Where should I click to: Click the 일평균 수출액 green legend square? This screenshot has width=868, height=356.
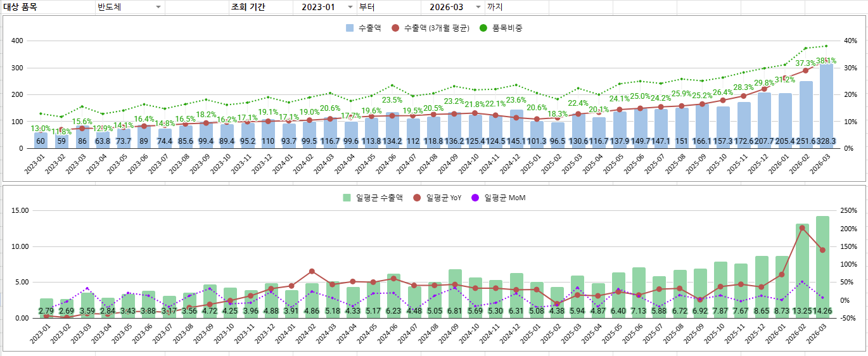(347, 198)
